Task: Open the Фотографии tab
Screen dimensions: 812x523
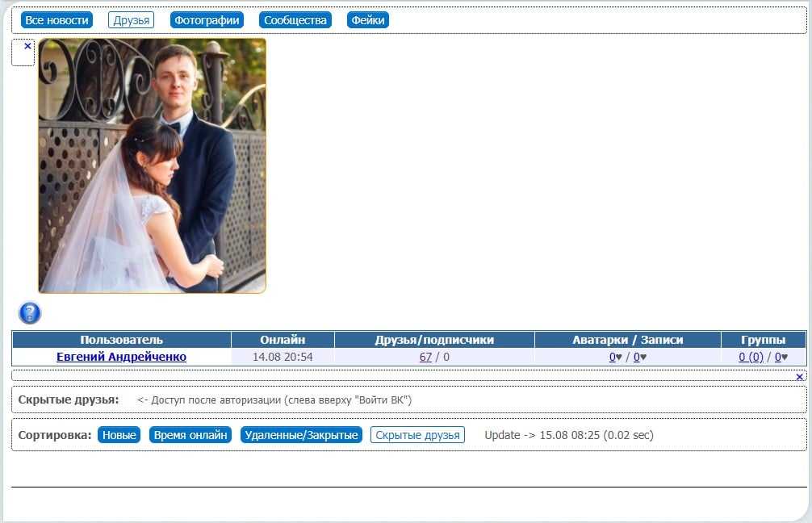Action: pos(207,20)
